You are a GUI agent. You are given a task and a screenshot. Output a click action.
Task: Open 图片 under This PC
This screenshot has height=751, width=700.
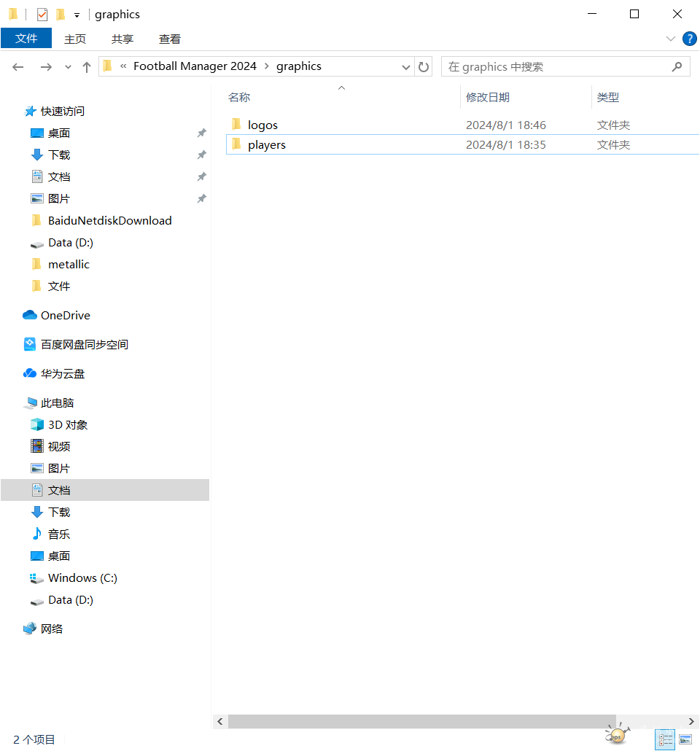pos(59,469)
